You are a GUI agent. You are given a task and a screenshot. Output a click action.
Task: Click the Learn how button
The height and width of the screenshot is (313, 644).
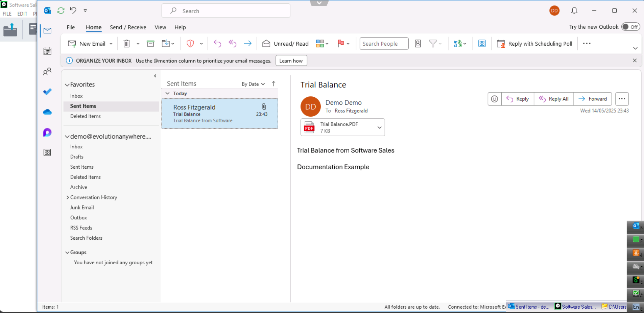coord(291,61)
